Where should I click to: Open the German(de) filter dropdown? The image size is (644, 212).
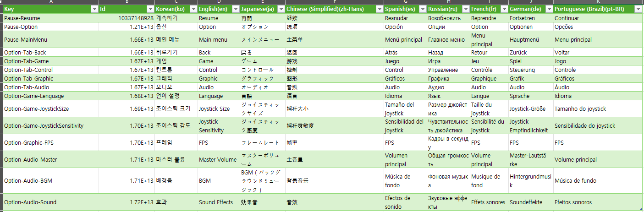pos(549,9)
